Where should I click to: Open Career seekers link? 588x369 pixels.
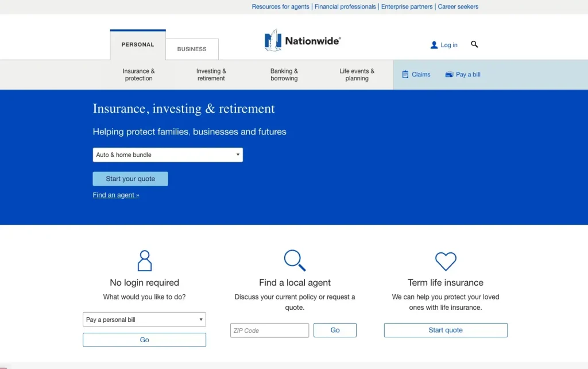tap(458, 6)
